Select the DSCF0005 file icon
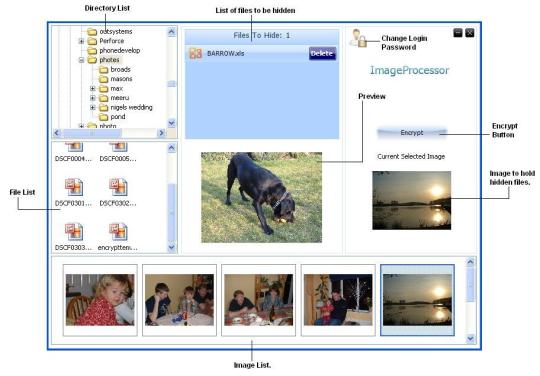Screen dimensions: 540x376 [x=118, y=147]
